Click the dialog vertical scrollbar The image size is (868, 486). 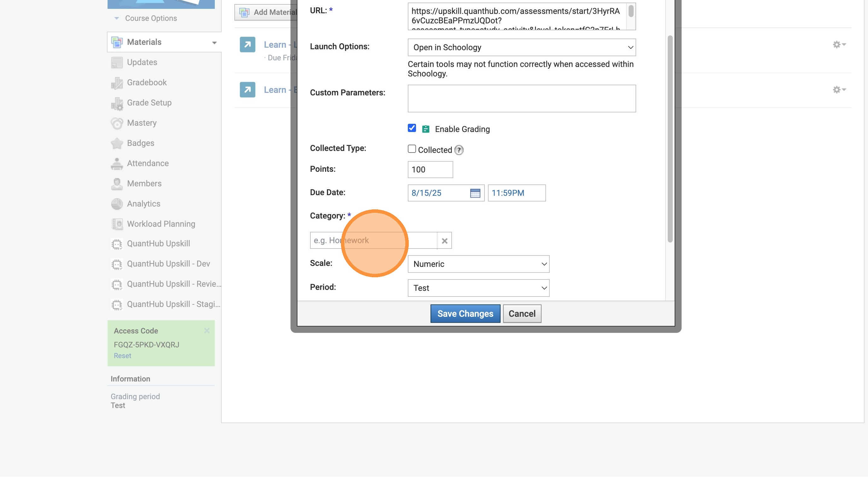pos(670,138)
